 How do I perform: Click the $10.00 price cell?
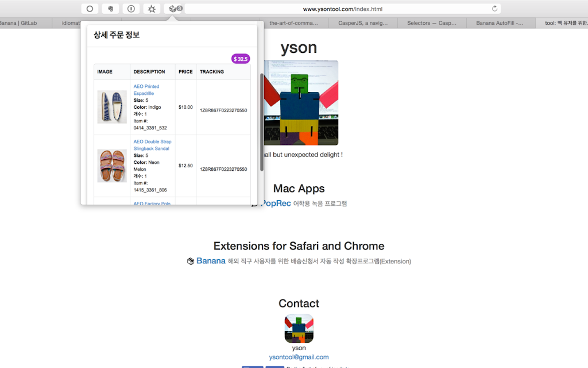[x=185, y=107]
